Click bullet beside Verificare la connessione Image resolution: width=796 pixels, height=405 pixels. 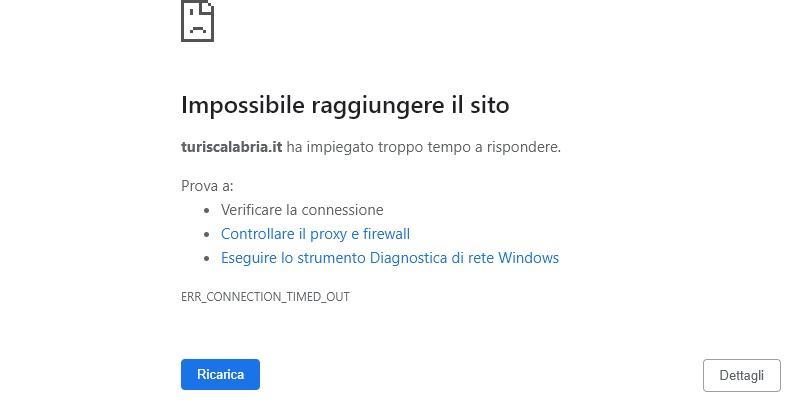tap(206, 211)
